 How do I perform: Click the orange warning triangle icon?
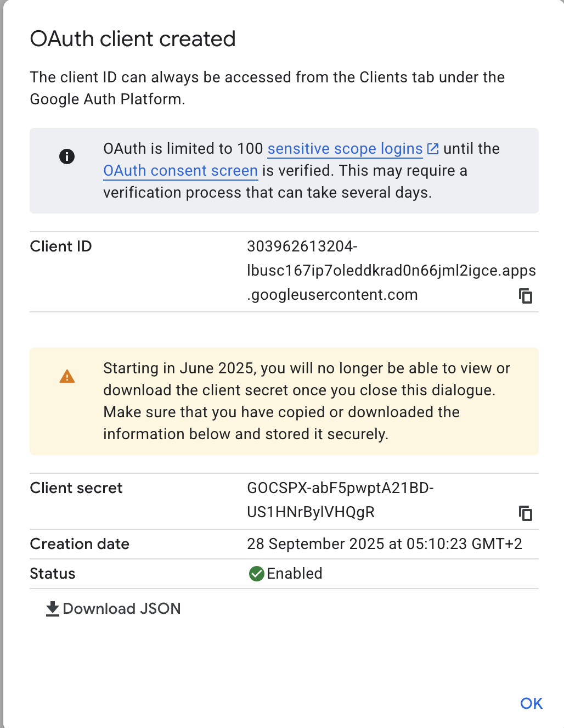tap(67, 377)
